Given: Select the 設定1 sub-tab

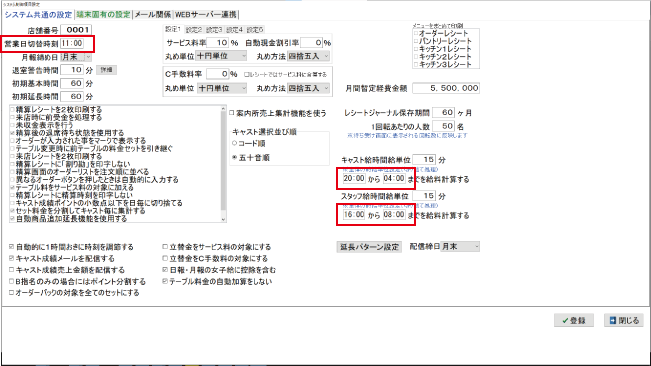Looking at the screenshot, I should (173, 29).
